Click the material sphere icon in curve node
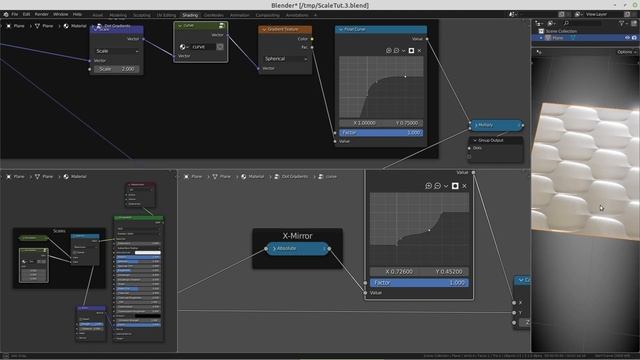640x360 pixels. (x=183, y=47)
